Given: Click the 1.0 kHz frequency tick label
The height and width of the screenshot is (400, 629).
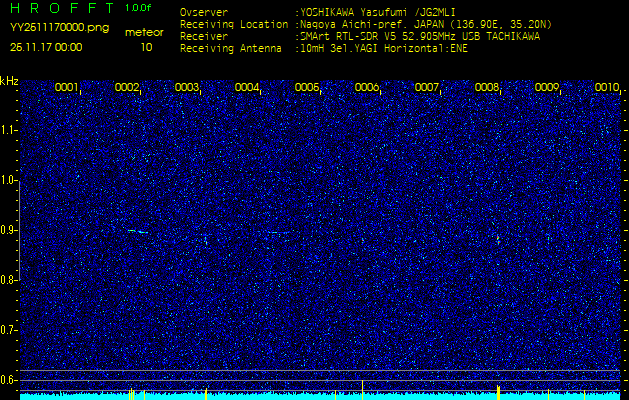Looking at the screenshot, I should coord(8,180).
